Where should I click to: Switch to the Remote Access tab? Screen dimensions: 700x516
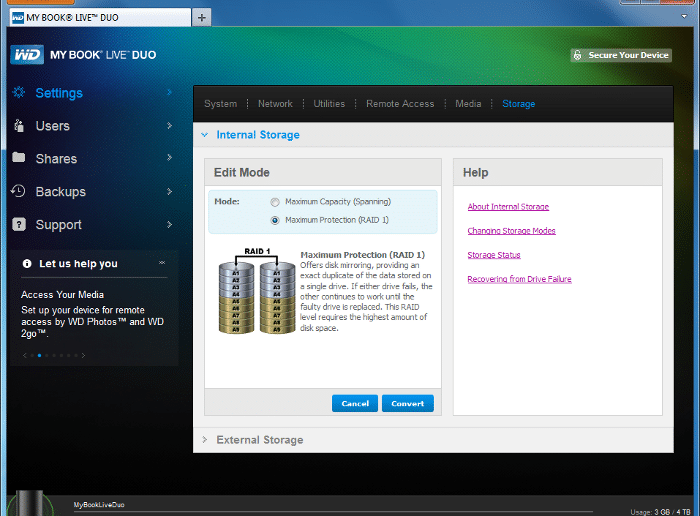coord(400,104)
